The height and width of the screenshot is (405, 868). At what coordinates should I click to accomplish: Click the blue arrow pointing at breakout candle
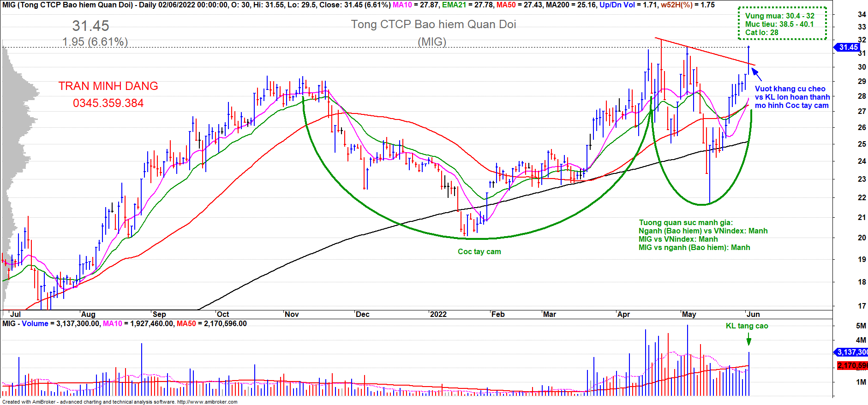756,74
